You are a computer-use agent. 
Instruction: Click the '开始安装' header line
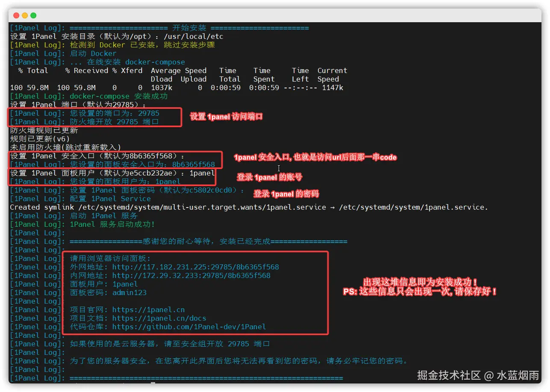[x=189, y=28]
